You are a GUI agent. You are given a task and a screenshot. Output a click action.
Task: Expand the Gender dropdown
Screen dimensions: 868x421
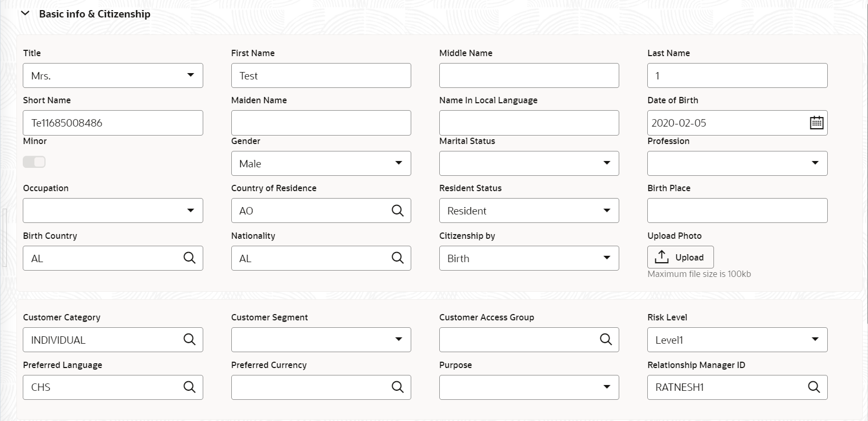click(x=321, y=164)
